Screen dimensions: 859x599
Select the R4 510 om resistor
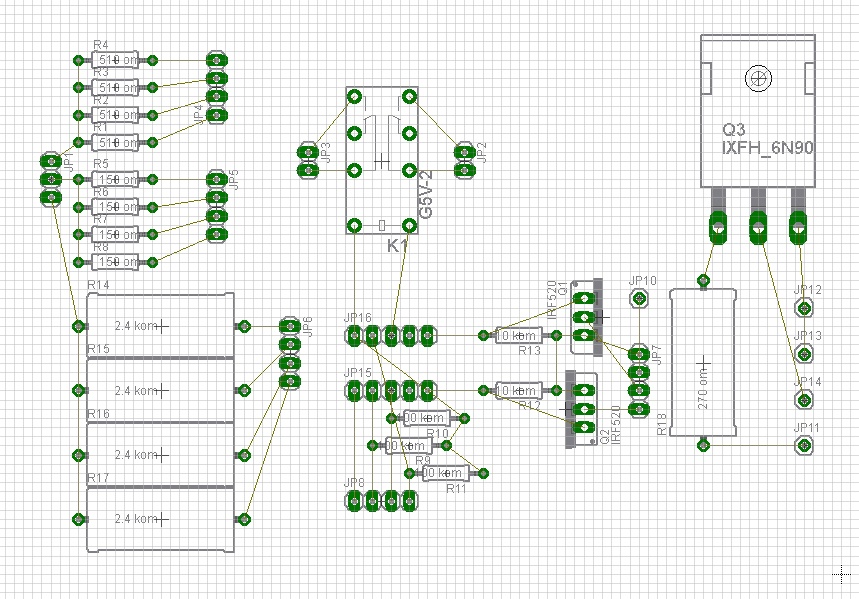(118, 60)
